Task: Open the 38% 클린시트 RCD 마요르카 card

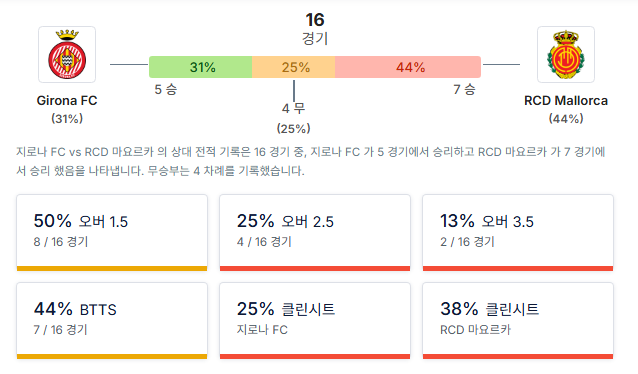Action: click(x=518, y=321)
